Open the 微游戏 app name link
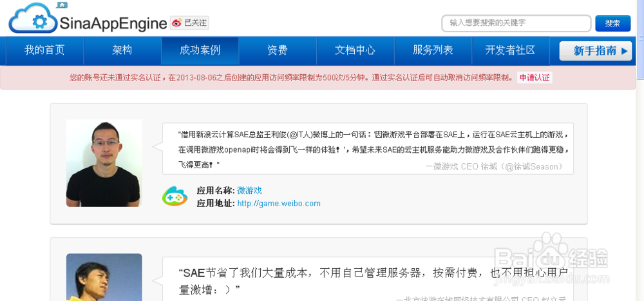The image size is (644, 301). (x=249, y=190)
